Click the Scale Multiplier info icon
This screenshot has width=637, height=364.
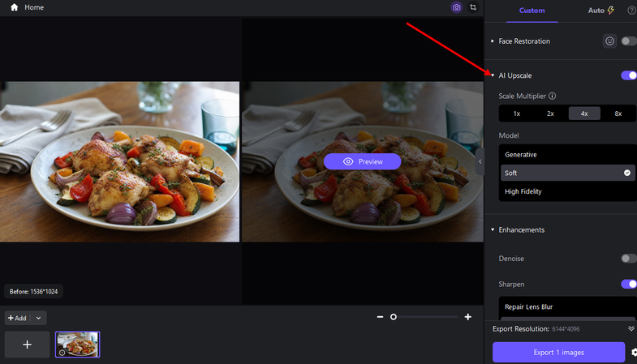pos(552,96)
